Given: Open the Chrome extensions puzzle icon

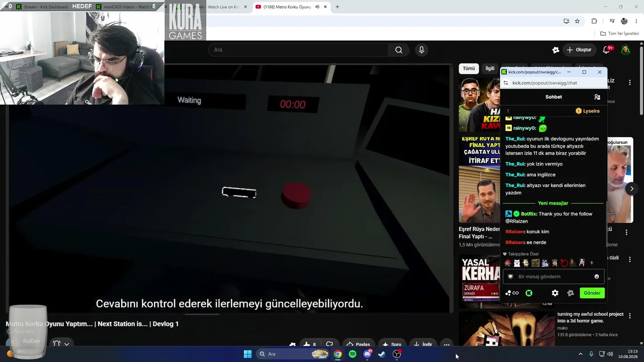Looking at the screenshot, I should pos(594,21).
